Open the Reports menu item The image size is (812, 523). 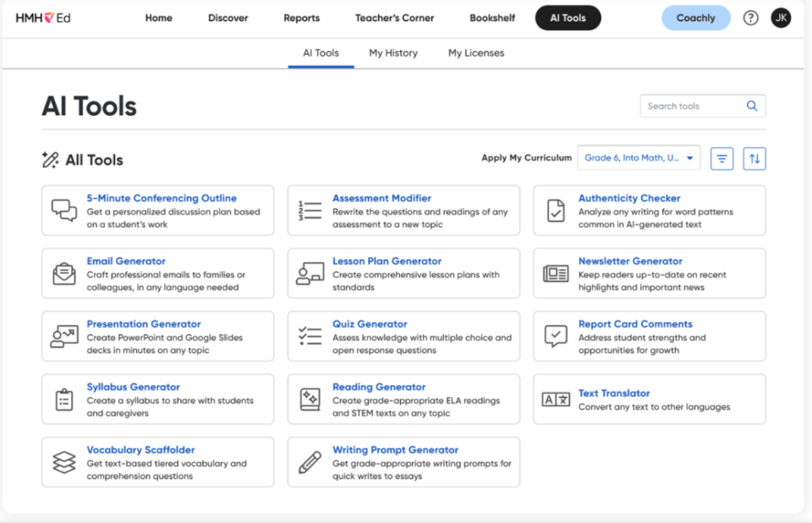point(301,18)
